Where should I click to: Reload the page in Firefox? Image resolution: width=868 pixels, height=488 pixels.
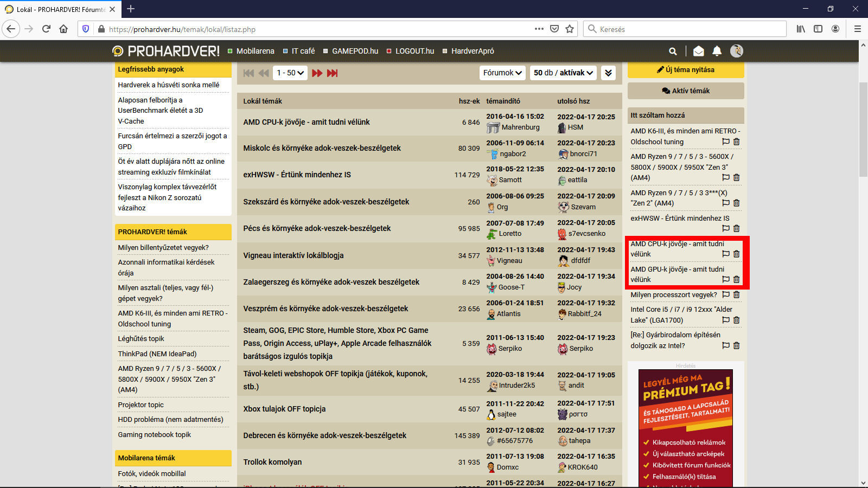coord(46,29)
